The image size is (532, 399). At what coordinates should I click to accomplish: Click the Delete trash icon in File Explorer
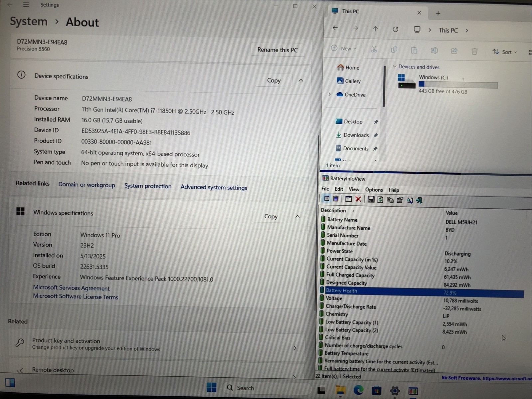click(474, 51)
